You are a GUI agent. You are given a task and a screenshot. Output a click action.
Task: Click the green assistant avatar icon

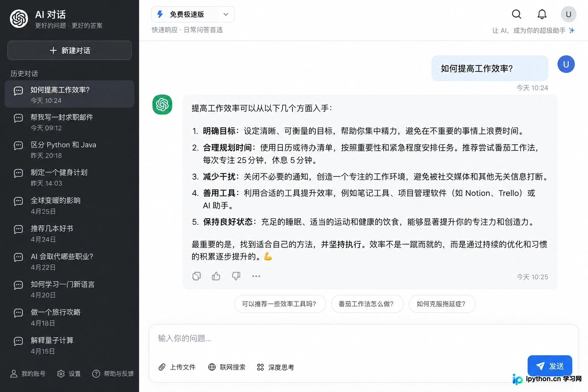click(162, 105)
